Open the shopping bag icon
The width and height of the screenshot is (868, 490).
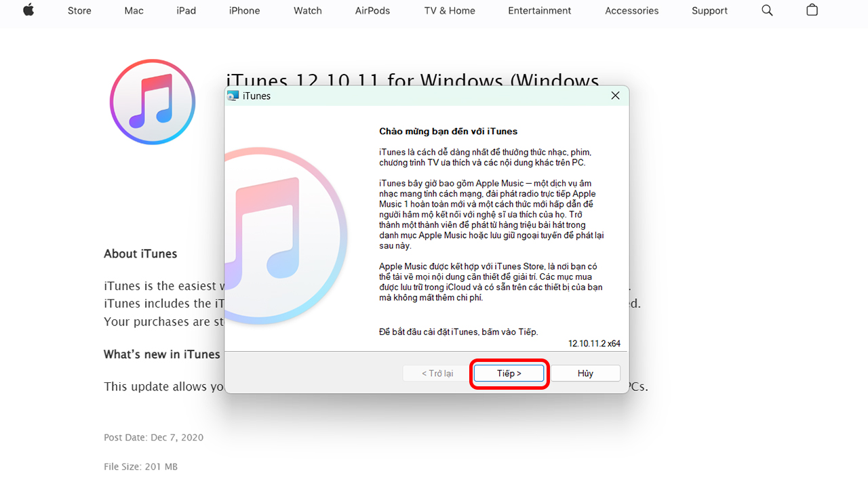coord(812,10)
